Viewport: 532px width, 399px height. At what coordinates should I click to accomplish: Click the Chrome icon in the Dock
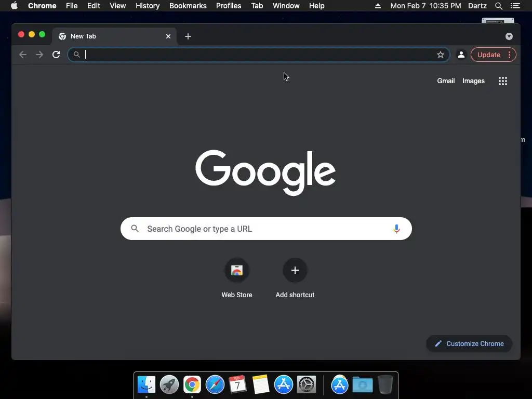pos(192,385)
